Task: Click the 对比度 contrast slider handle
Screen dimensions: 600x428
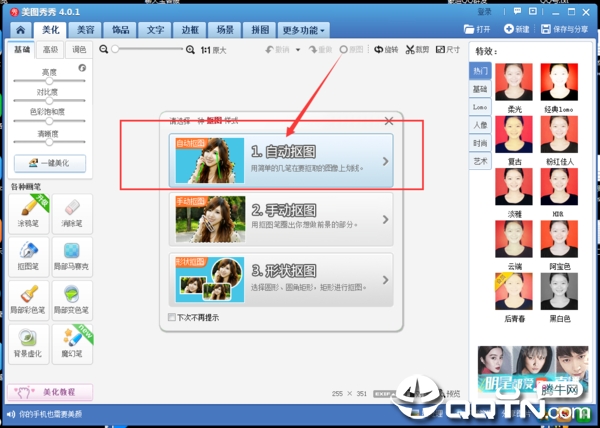Action: (x=49, y=101)
